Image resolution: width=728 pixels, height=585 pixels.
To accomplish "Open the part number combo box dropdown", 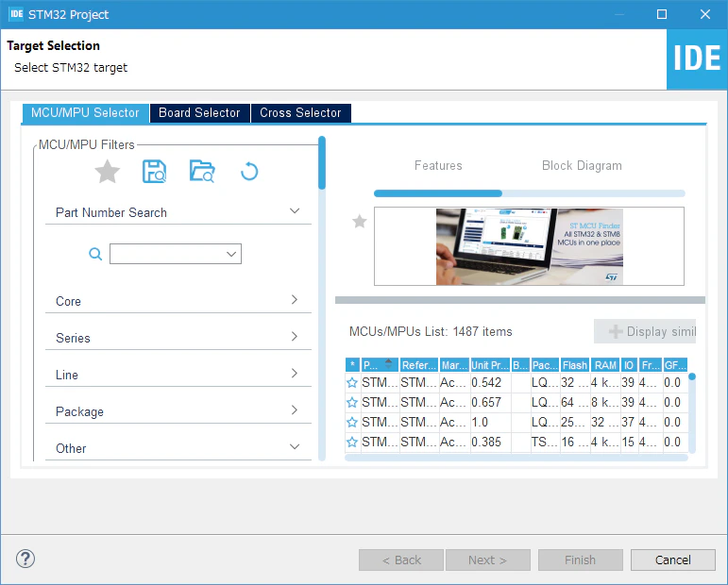I will pyautogui.click(x=231, y=254).
